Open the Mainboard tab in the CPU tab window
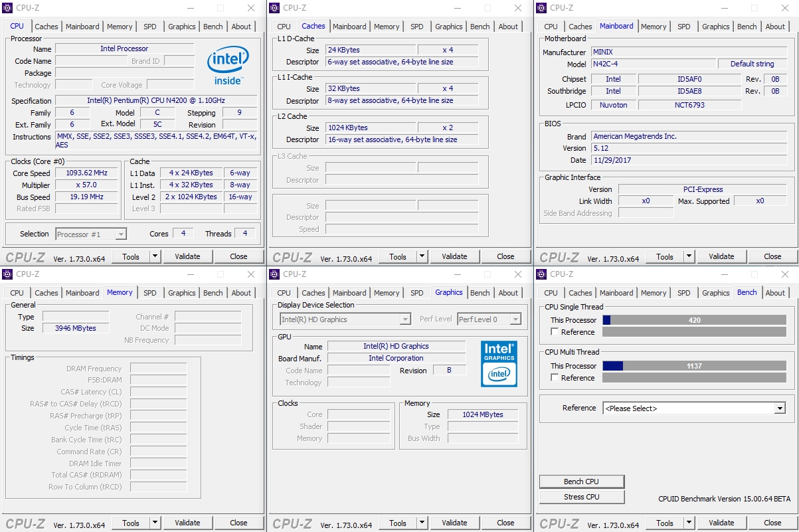The image size is (799, 532). point(82,27)
